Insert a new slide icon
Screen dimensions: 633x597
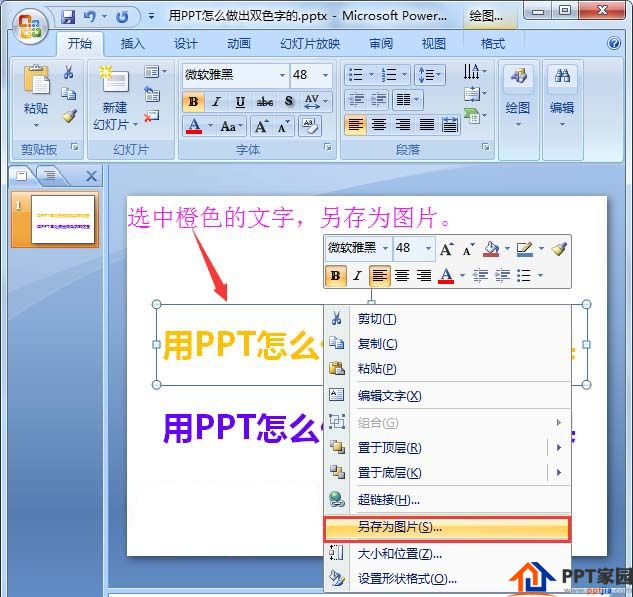115,79
